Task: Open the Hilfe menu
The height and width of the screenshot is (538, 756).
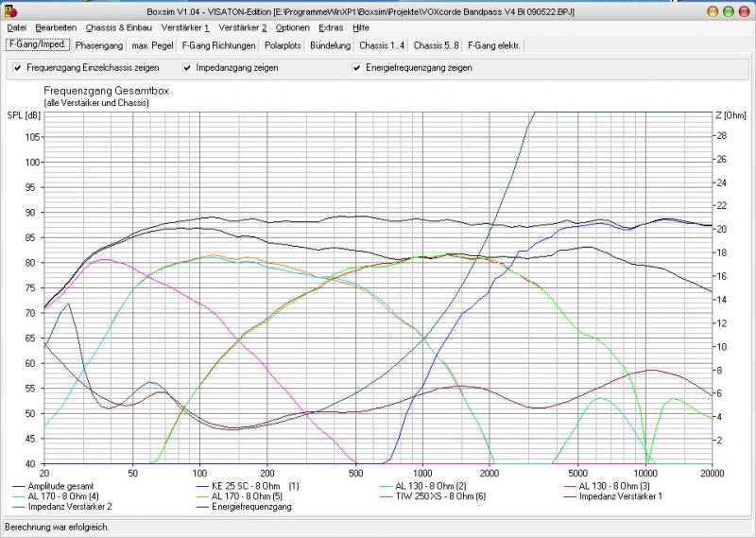Action: click(361, 28)
